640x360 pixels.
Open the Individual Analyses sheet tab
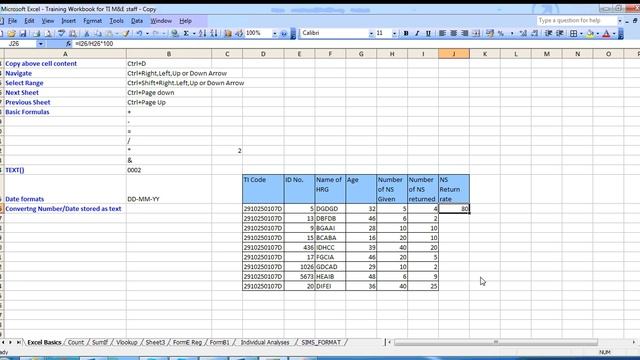click(265, 342)
